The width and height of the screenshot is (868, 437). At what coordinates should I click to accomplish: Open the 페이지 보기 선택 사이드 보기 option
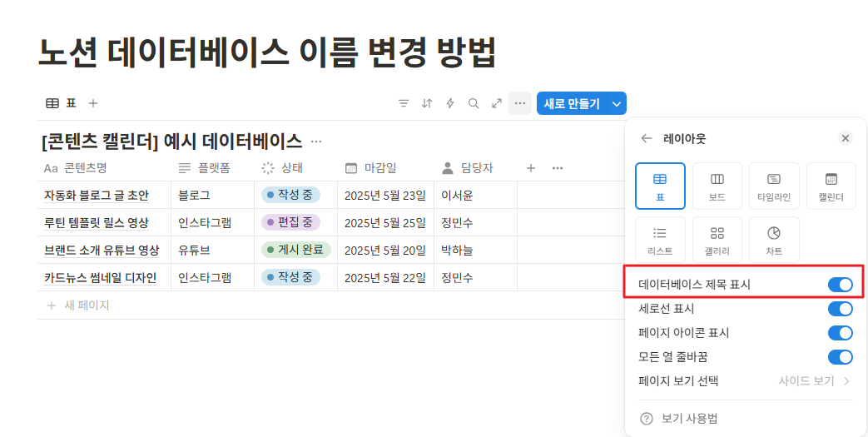(745, 381)
